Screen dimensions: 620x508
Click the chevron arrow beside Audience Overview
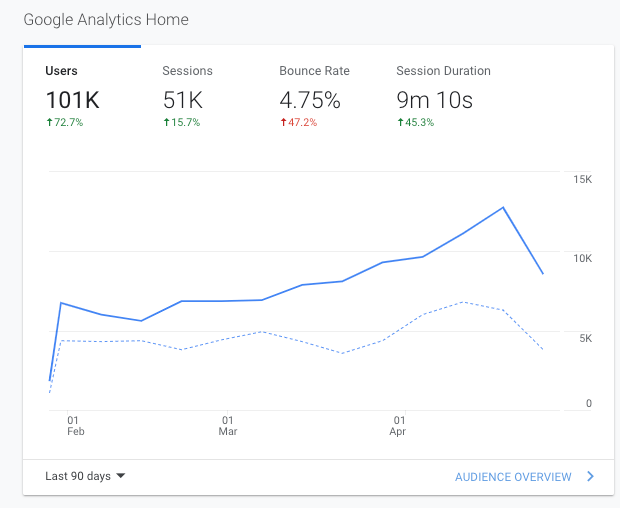[x=590, y=476]
